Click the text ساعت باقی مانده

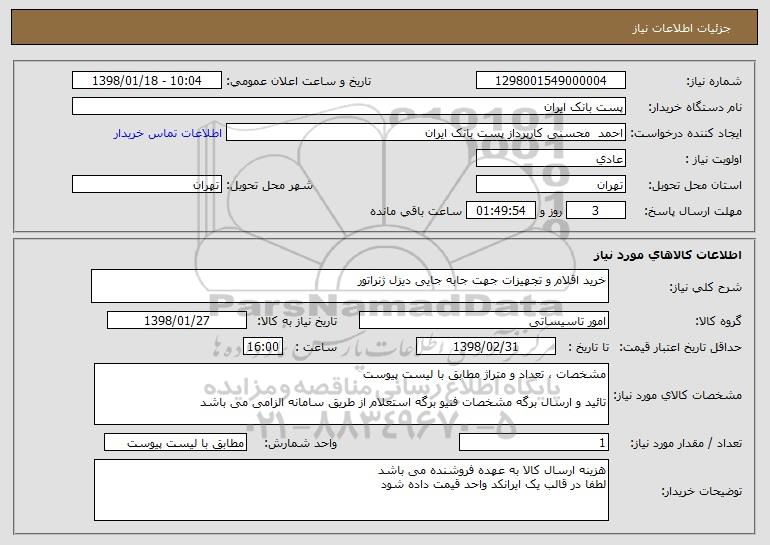[x=416, y=211]
